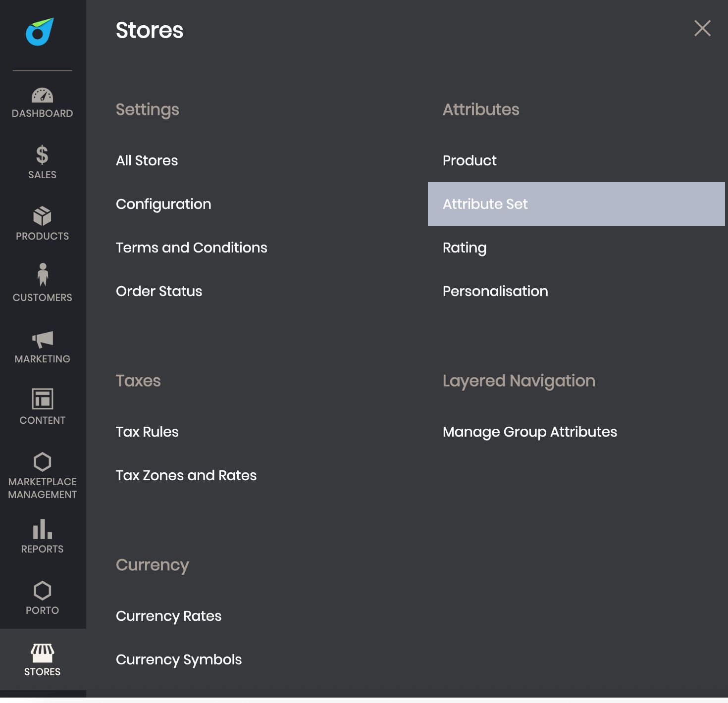Open Personalisation attributes

[x=495, y=291]
